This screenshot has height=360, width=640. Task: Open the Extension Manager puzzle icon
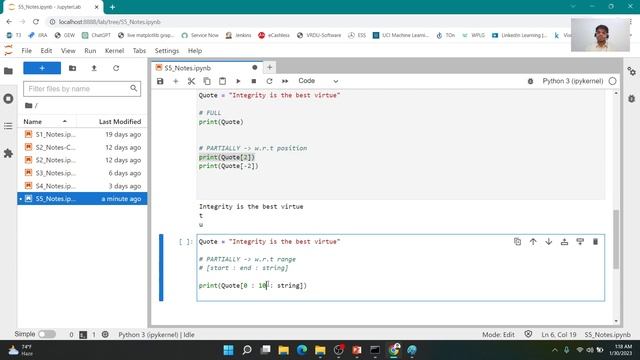point(8,153)
